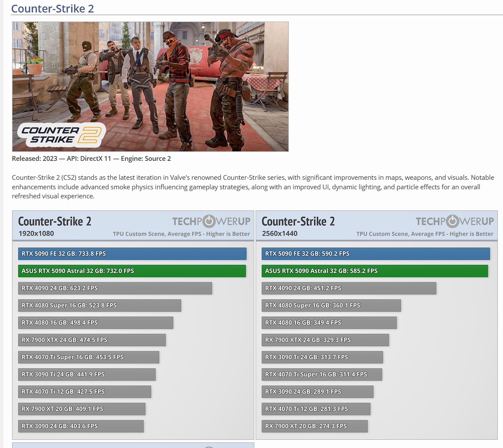Click the 1920x1080 resolution label
The image size is (503, 448).
click(x=36, y=234)
